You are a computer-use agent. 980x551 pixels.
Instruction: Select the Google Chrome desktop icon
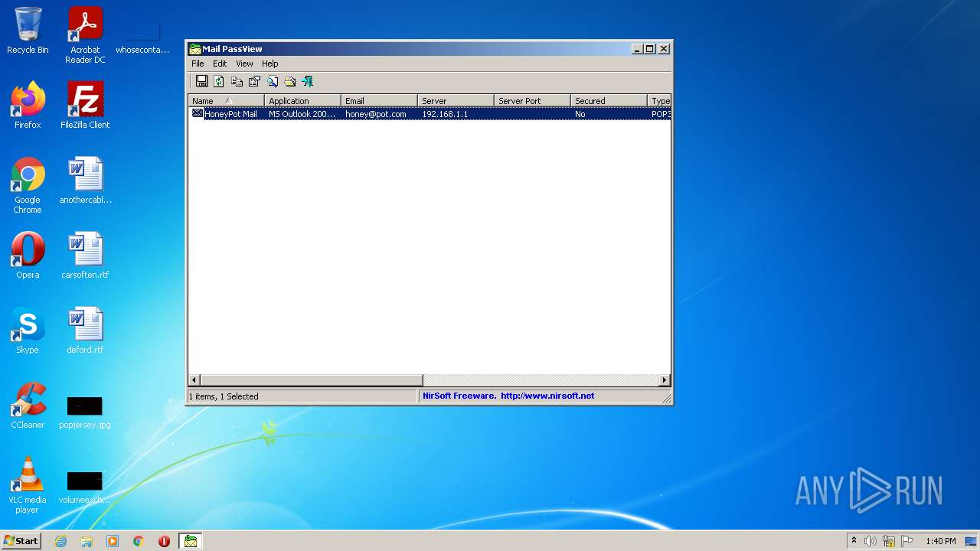(28, 185)
